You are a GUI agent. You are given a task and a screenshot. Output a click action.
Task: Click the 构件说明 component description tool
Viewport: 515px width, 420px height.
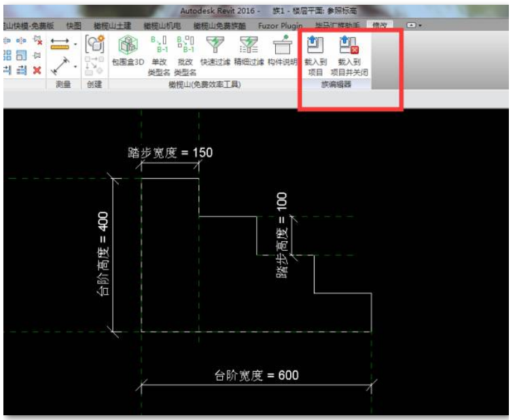coord(283,50)
